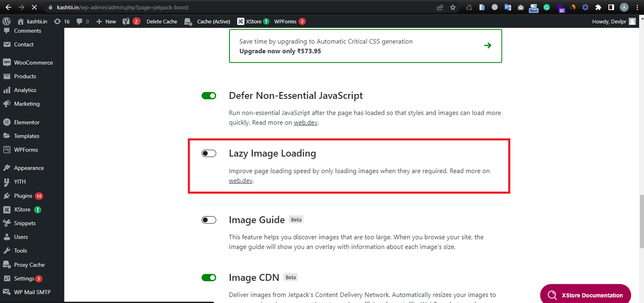The height and width of the screenshot is (303, 644).
Task: Click the share page icon
Action: coord(440,8)
